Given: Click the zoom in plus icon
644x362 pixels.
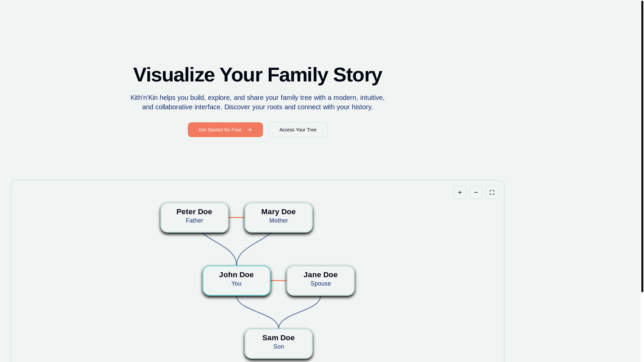Looking at the screenshot, I should [x=460, y=192].
